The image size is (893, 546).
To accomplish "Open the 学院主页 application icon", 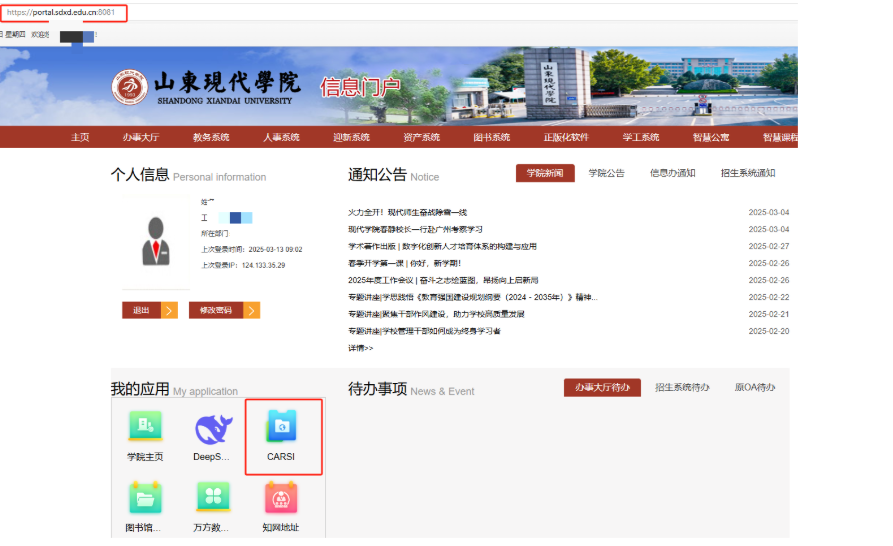I will point(145,428).
